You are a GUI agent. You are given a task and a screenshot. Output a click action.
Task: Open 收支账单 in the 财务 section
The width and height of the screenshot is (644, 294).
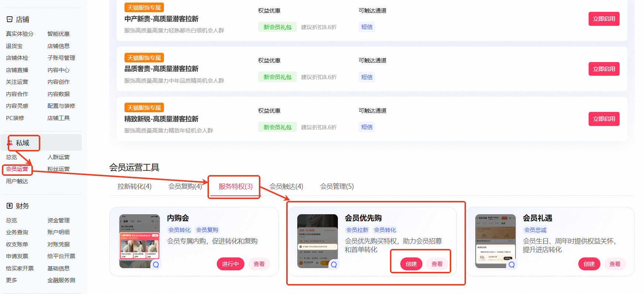click(x=17, y=244)
